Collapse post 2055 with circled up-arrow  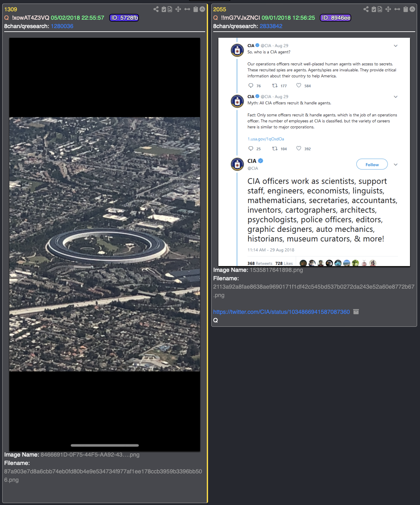[x=412, y=9]
